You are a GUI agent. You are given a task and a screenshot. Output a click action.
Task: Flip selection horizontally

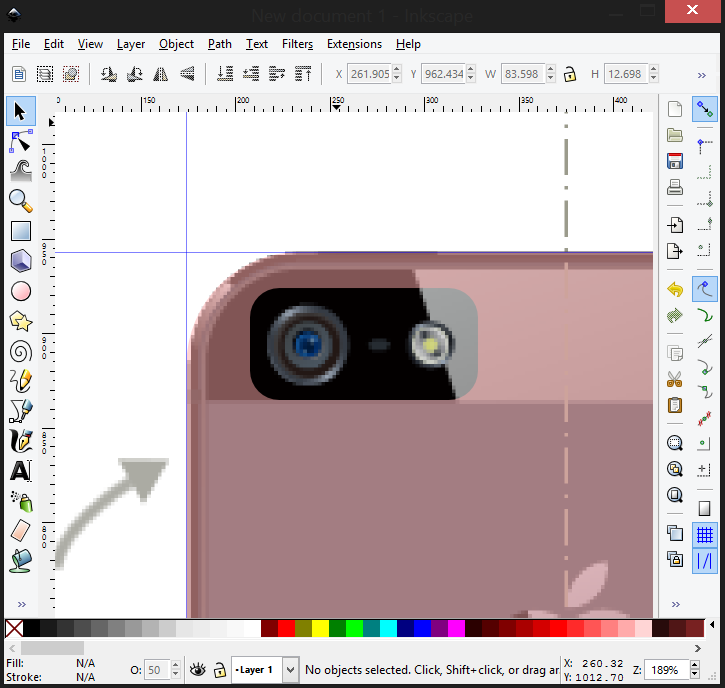point(160,74)
